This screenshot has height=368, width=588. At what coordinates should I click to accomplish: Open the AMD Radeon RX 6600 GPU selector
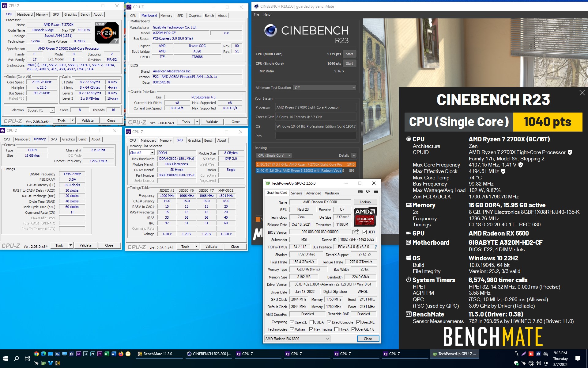coord(297,339)
